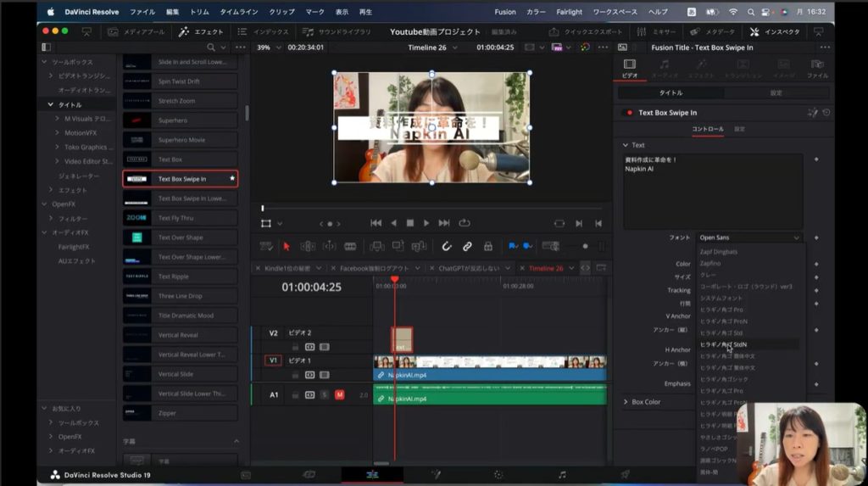Click the Position Lock padlock icon
Viewport: 868px width, 486px height.
click(487, 246)
